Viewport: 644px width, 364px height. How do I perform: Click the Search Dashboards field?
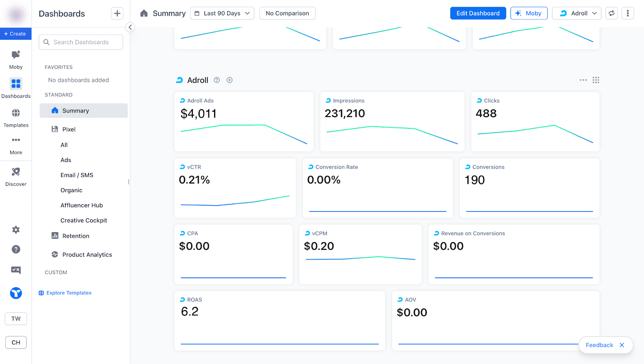[x=81, y=42]
